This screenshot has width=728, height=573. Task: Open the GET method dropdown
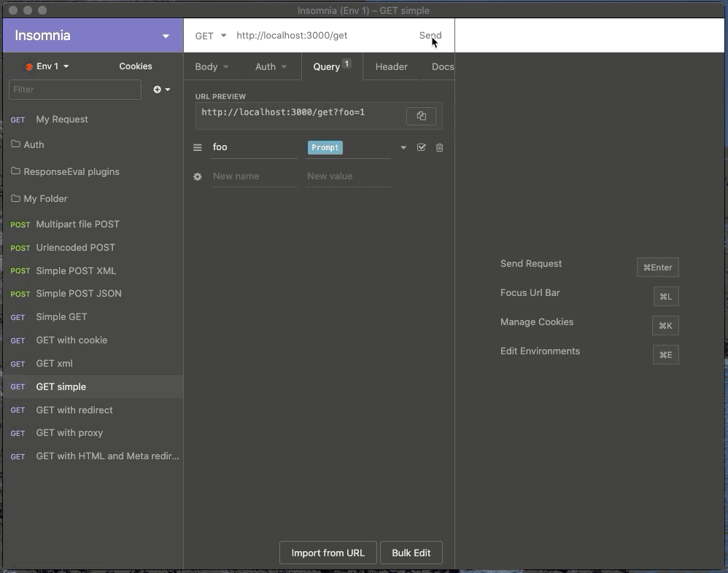(x=210, y=36)
